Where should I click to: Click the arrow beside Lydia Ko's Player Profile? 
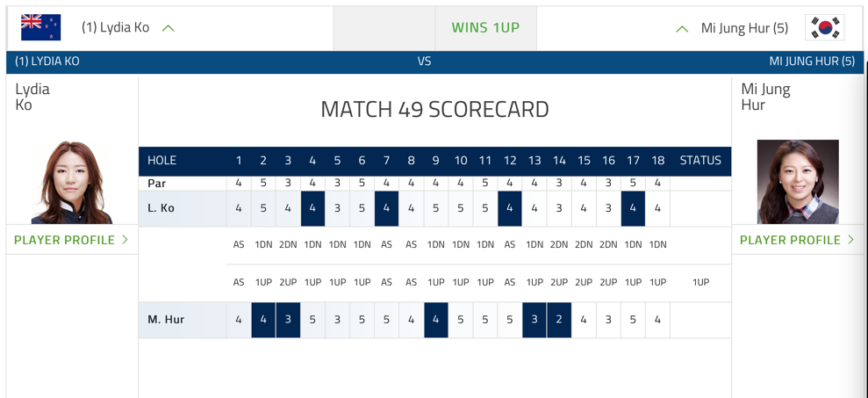[x=126, y=240]
